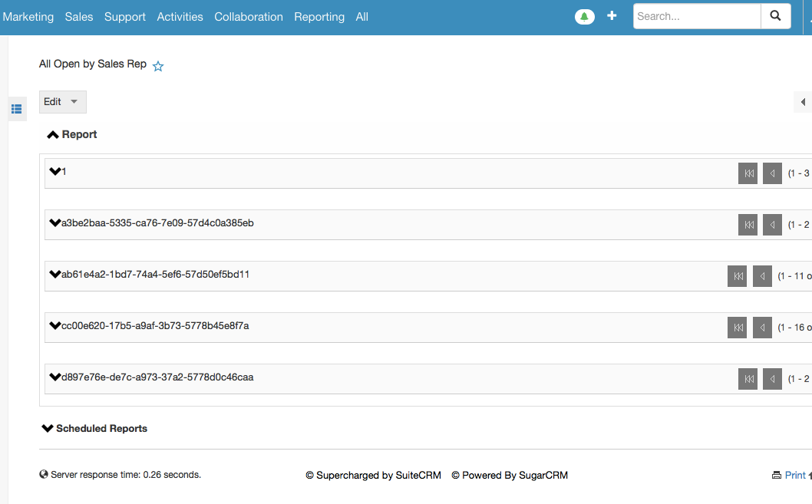This screenshot has width=812, height=504.
Task: Go to first page in ab61e4a2 group
Action: pos(738,276)
